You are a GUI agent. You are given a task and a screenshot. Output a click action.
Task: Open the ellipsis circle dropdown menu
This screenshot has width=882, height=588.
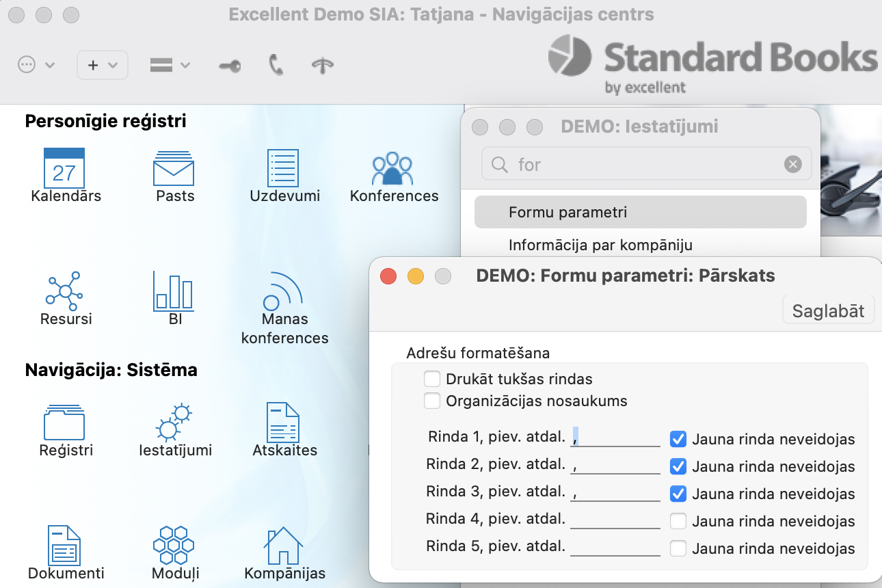(x=36, y=65)
